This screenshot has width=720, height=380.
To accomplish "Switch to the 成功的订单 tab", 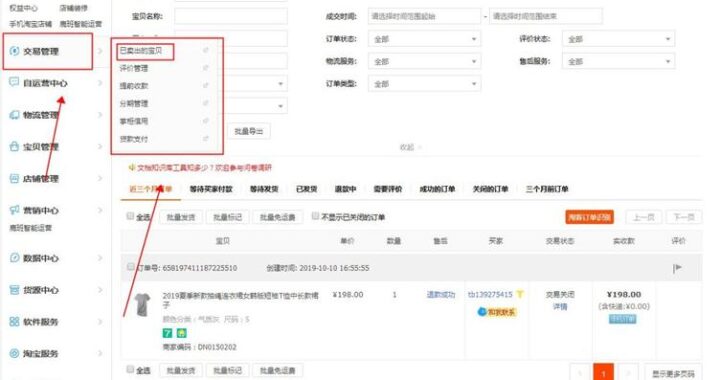I will pos(437,189).
